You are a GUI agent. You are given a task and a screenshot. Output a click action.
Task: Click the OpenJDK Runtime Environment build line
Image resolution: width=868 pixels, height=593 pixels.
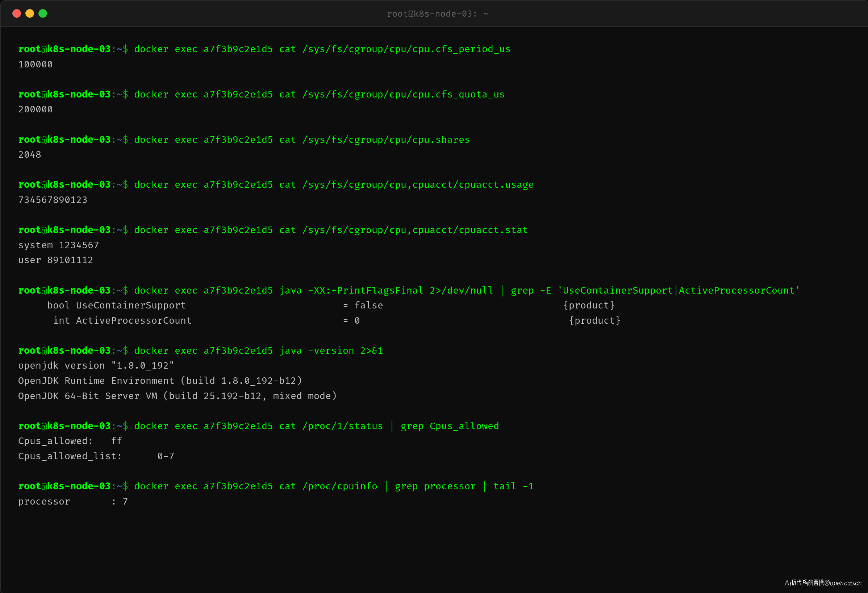click(x=160, y=381)
